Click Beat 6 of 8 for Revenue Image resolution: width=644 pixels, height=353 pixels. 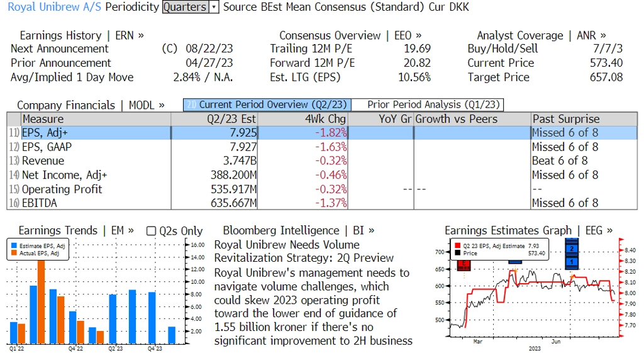pos(560,160)
